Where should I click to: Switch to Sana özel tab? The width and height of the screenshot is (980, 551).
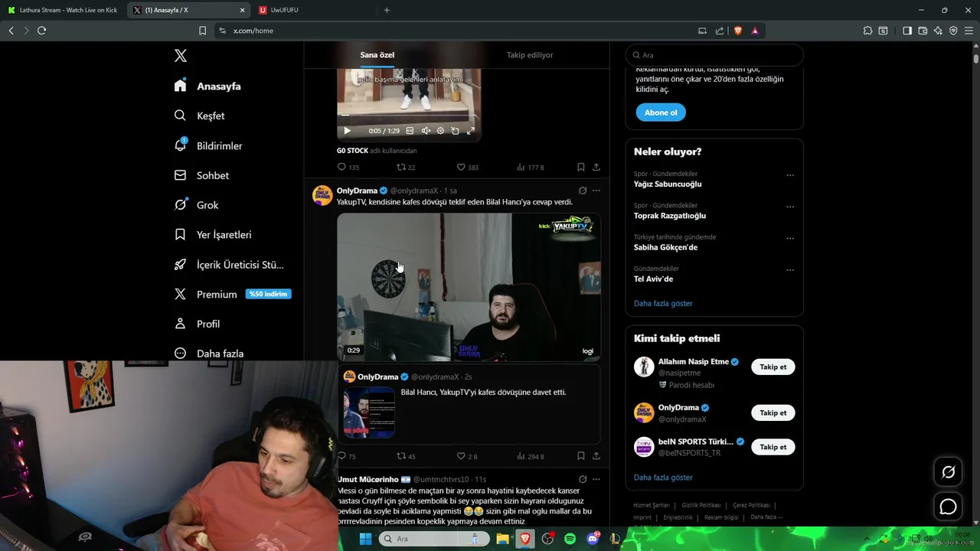[377, 55]
